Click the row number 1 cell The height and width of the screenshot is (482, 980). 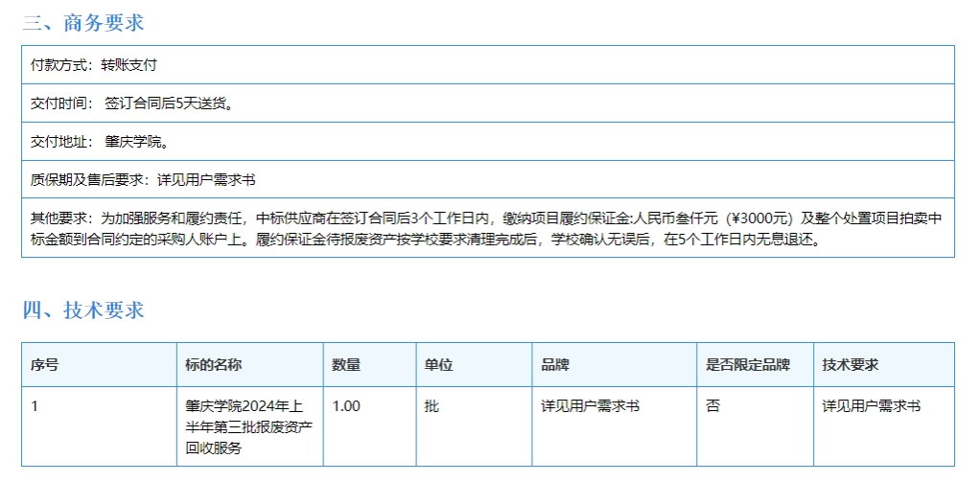(x=35, y=406)
